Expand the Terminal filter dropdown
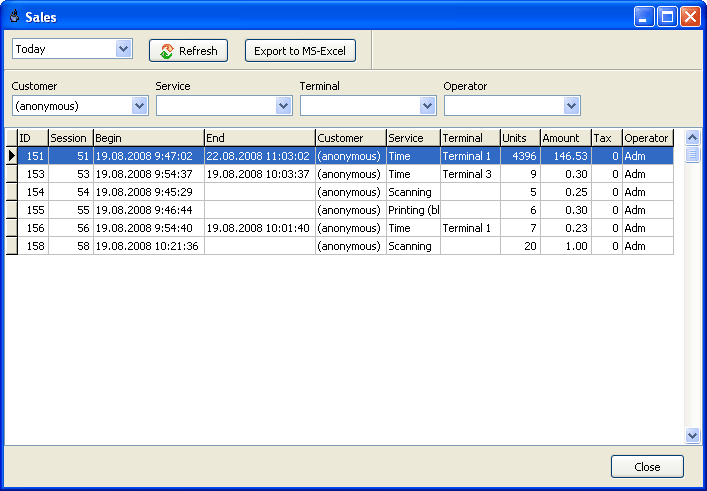 coord(428,106)
